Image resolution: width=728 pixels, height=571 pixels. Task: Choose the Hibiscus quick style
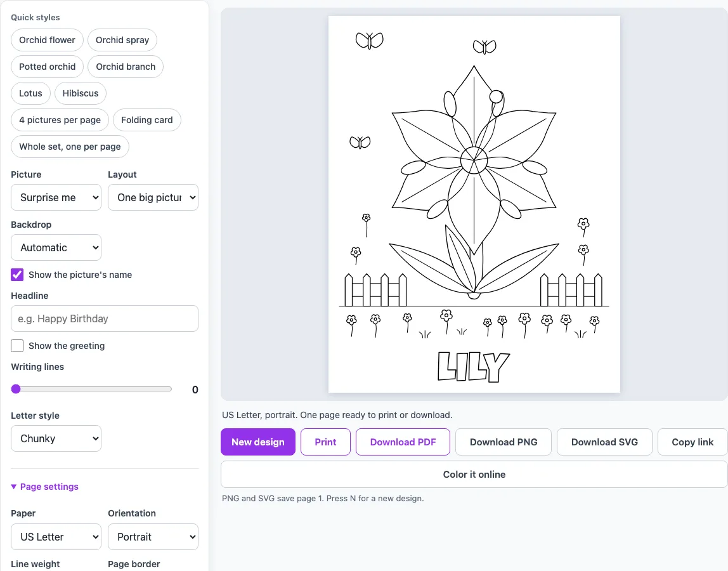tap(81, 93)
